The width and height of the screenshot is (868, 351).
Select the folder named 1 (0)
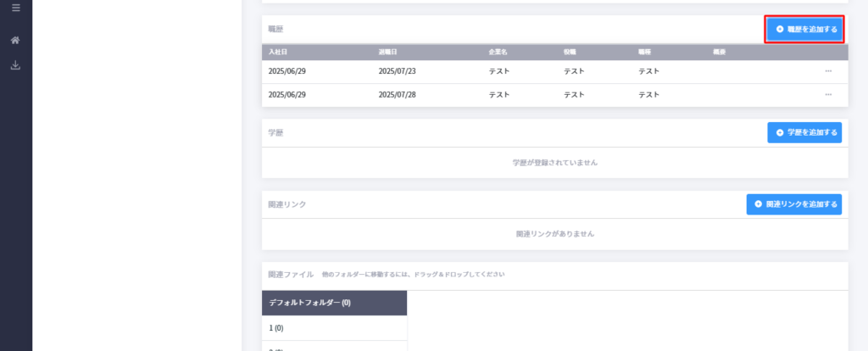tap(334, 328)
